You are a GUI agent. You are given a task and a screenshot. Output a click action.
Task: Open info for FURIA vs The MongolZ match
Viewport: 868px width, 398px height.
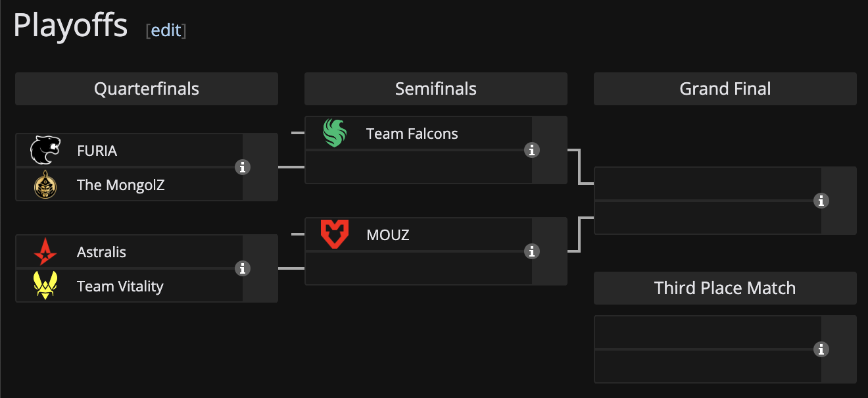[243, 167]
